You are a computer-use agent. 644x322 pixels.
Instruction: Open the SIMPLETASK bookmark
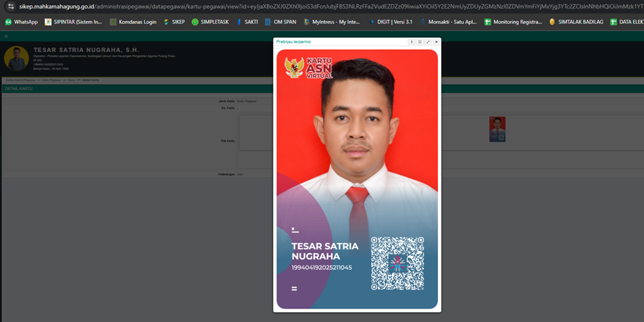[210, 22]
